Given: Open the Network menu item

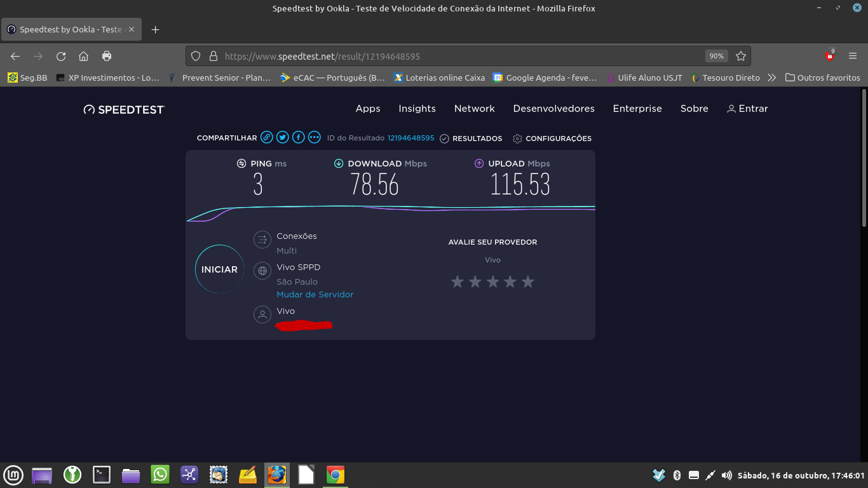Looking at the screenshot, I should tap(475, 109).
